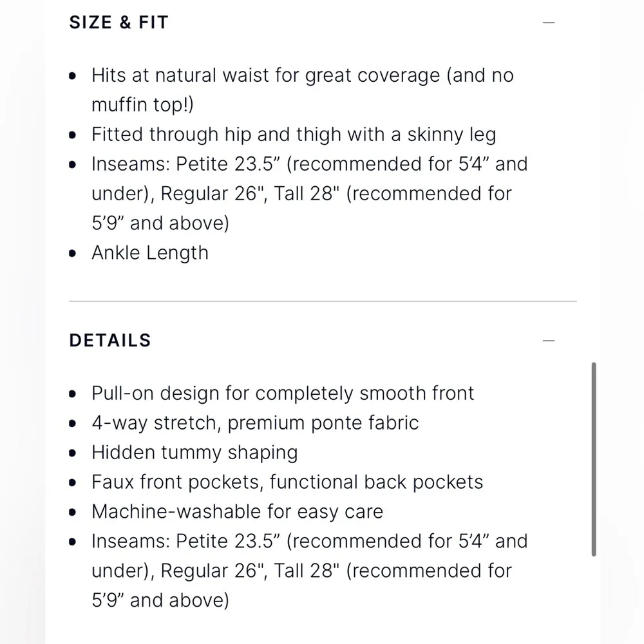
Task: Click the bullet beside 'Pull-on design' line
Action: point(72,393)
